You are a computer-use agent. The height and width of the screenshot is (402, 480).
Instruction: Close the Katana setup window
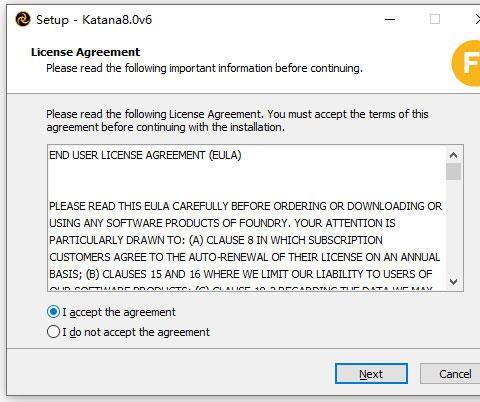tap(477, 19)
